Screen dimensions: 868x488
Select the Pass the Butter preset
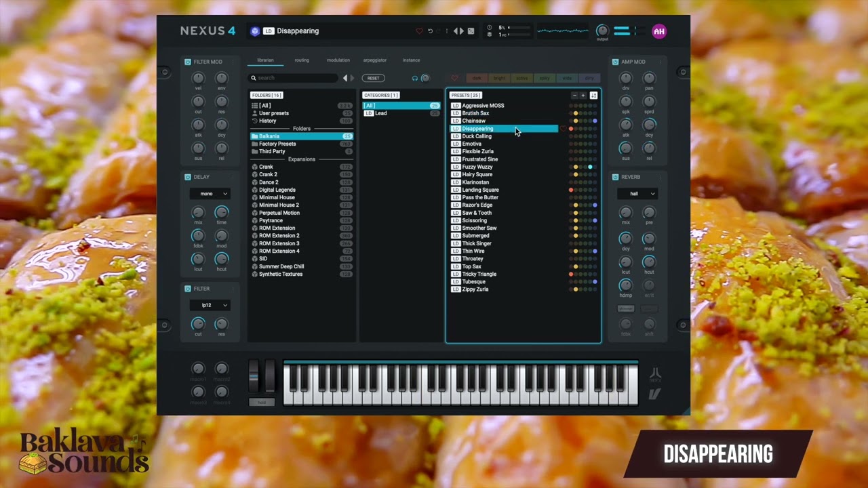pos(504,197)
